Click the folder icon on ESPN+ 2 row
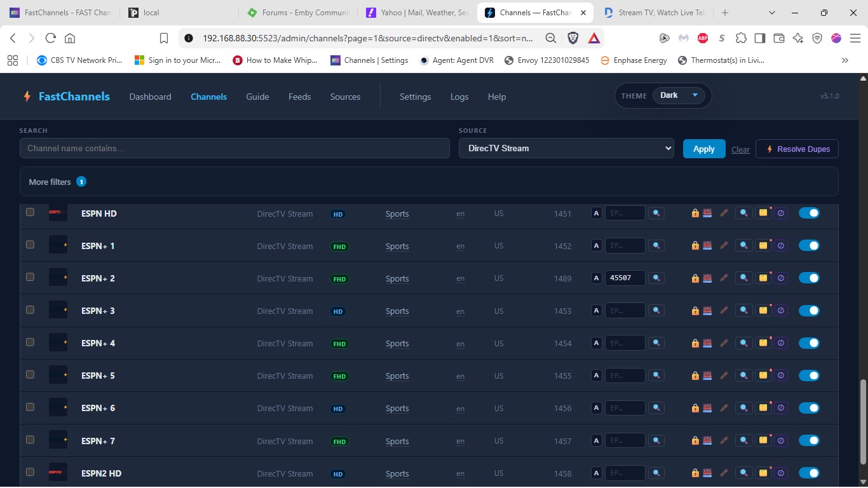868x488 pixels. point(763,278)
